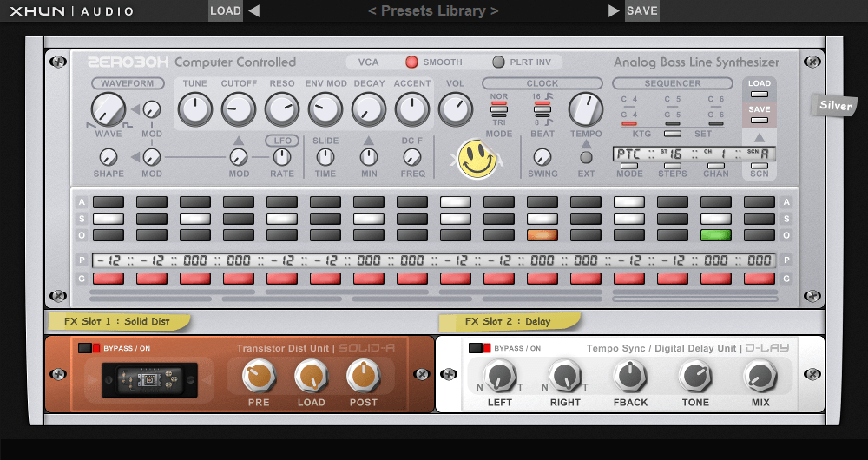Click the next preset right arrow
868x460 pixels.
tap(614, 11)
